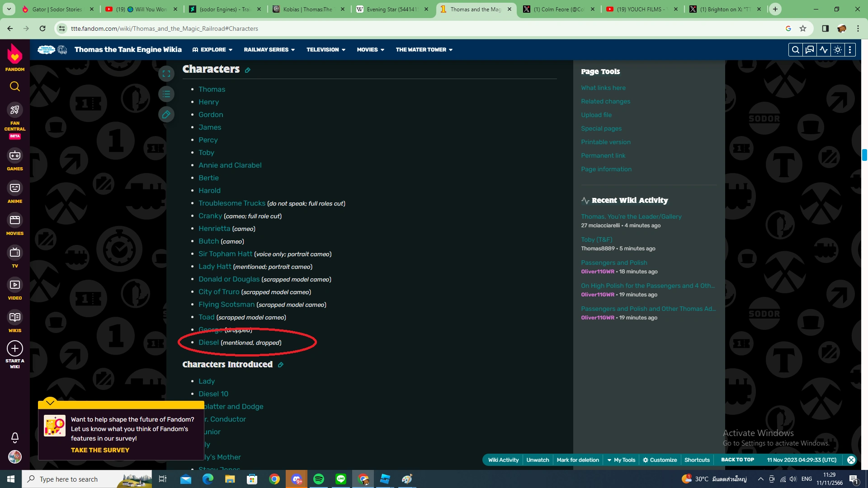Collapse the Fandom survey popup chevron

point(50,402)
